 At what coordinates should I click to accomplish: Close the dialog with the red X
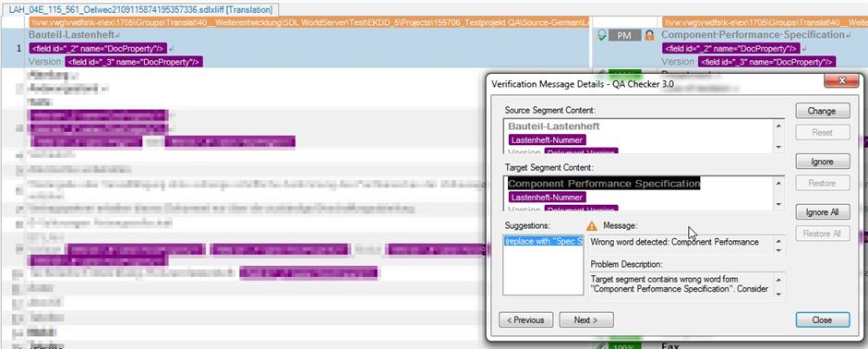tap(841, 80)
